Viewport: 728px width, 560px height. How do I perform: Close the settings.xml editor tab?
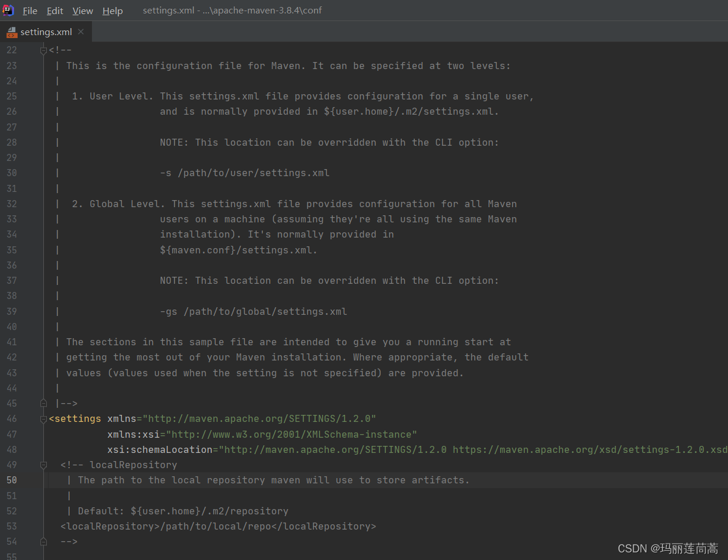coord(81,32)
